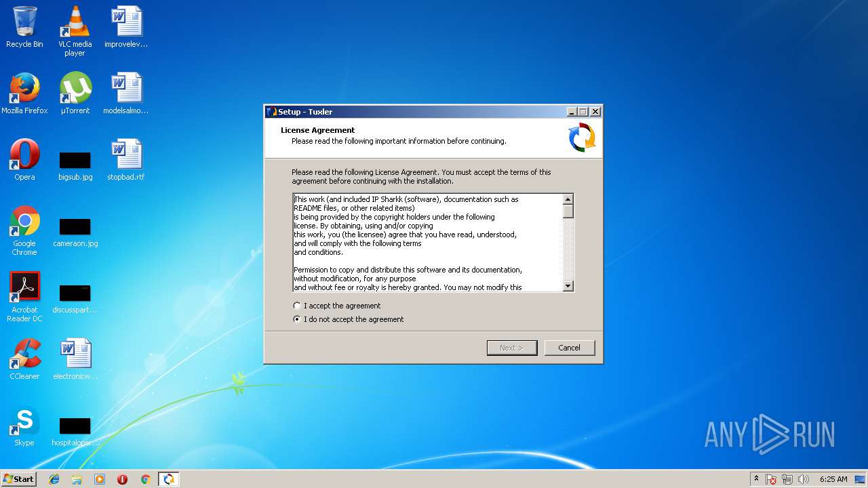Click license scrollbar up arrow

pyautogui.click(x=568, y=199)
